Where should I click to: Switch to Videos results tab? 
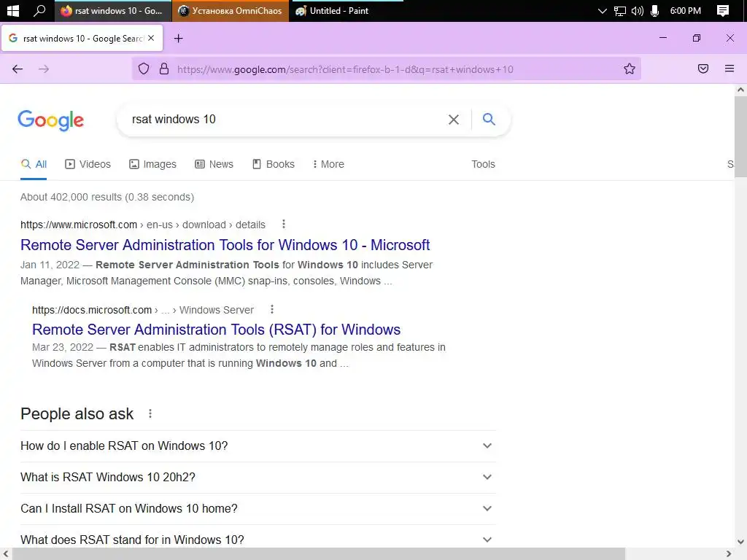[88, 164]
